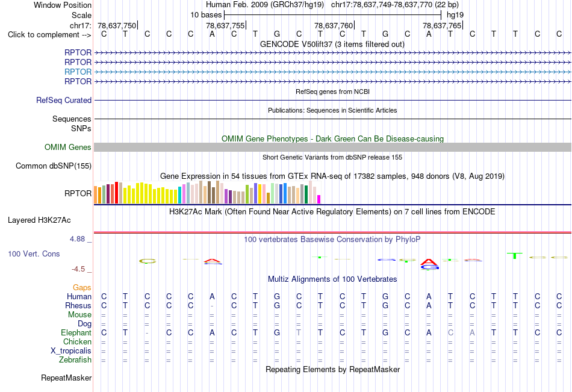Click the PhyloP Basewise Conservation title
The image size is (572, 392).
click(x=332, y=240)
